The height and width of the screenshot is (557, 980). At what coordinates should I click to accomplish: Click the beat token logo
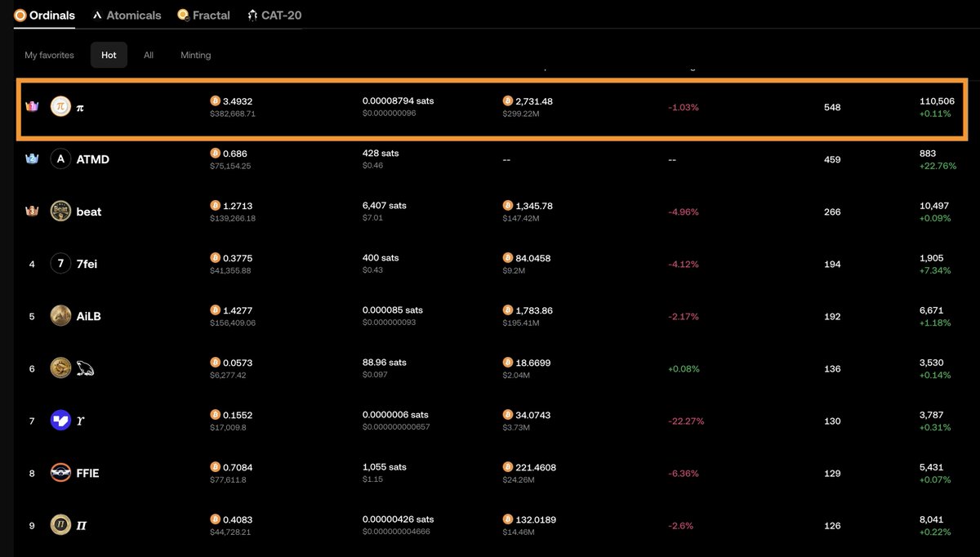[x=60, y=212]
